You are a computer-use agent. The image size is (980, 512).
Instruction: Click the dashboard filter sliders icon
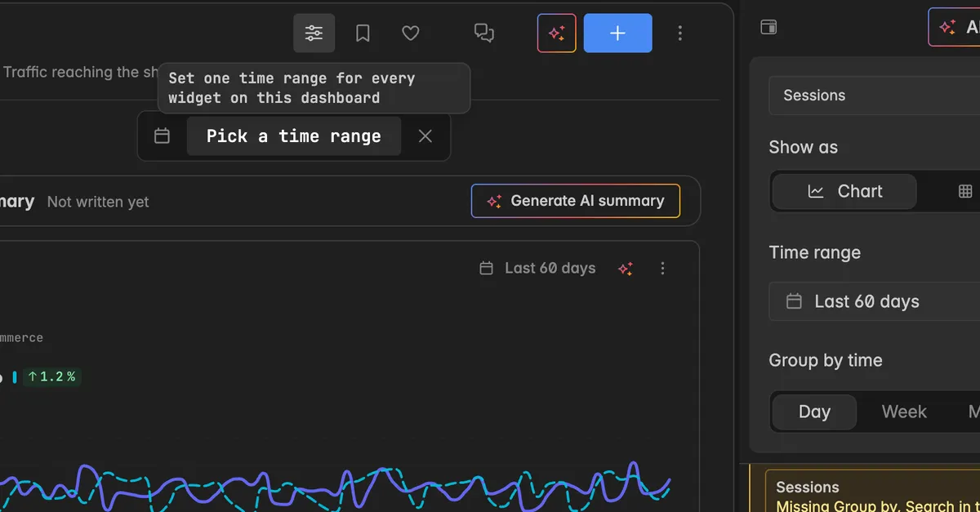[x=314, y=33]
